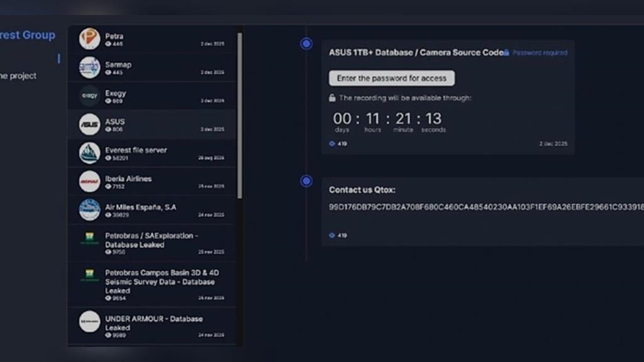
Task: Click the timeline marker beside Contact us
Action: (x=306, y=181)
